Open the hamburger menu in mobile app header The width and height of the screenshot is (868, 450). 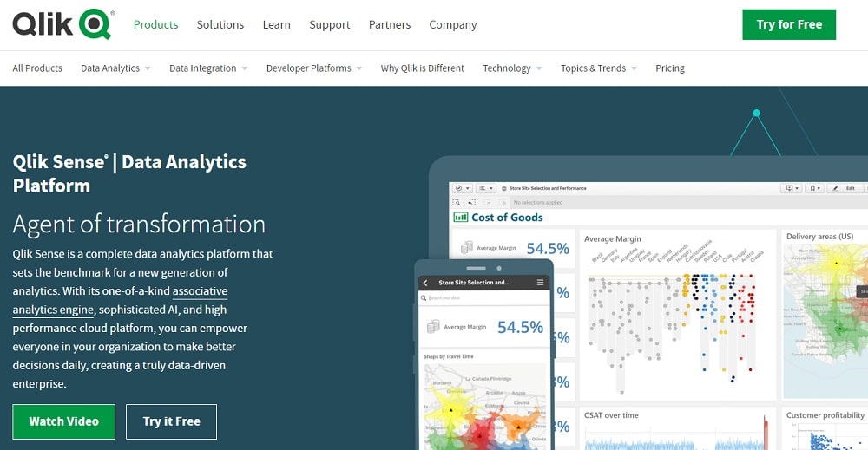point(540,283)
